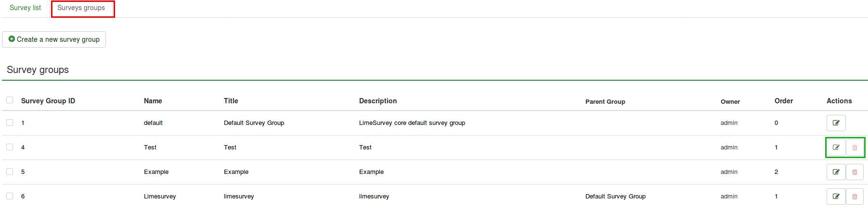Tick the checkbox for Test group

coord(10,147)
